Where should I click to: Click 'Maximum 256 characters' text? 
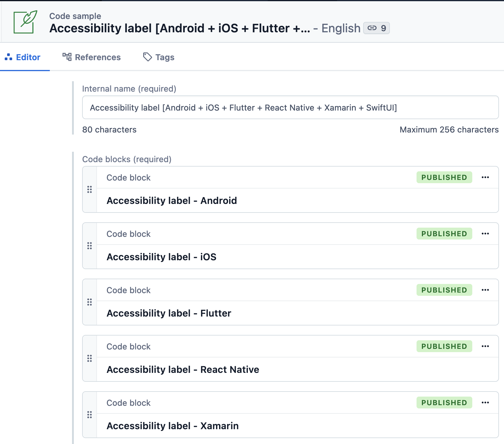point(449,130)
